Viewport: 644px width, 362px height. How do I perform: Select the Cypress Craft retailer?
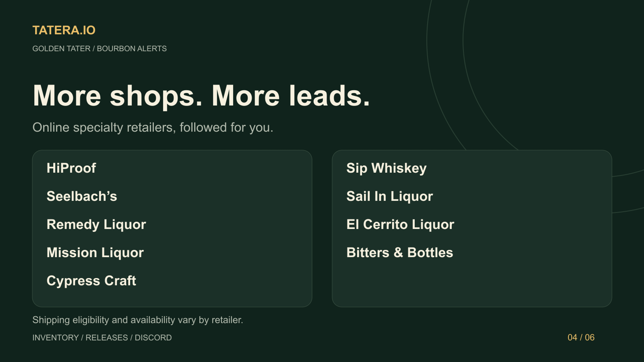[x=91, y=281]
